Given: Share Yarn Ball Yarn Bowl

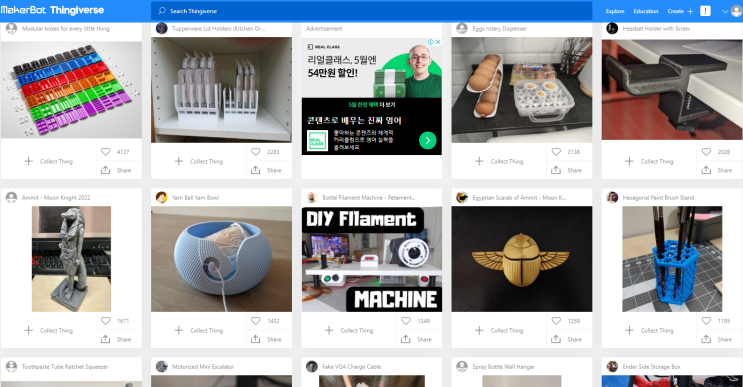Looking at the screenshot, I should click(x=266, y=339).
